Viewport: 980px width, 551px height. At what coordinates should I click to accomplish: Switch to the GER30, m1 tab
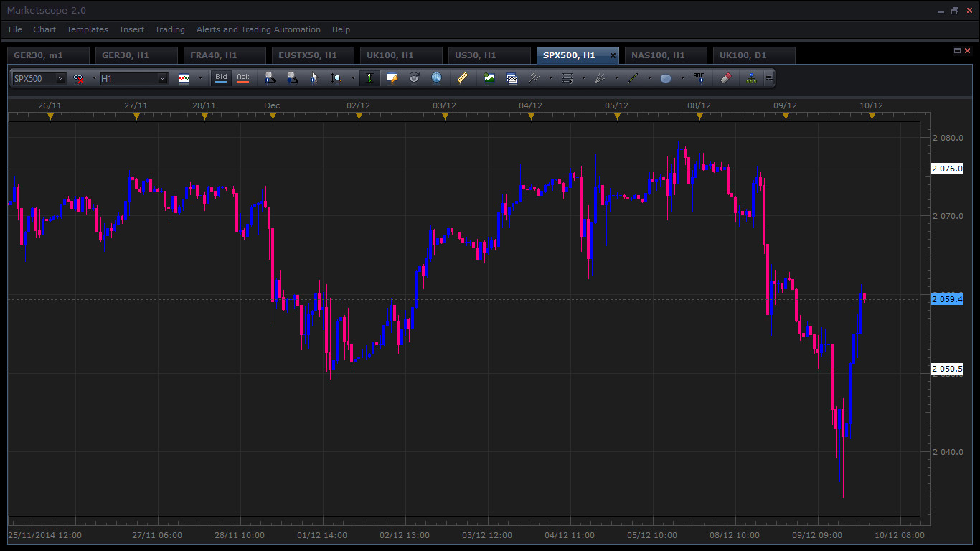tap(48, 55)
